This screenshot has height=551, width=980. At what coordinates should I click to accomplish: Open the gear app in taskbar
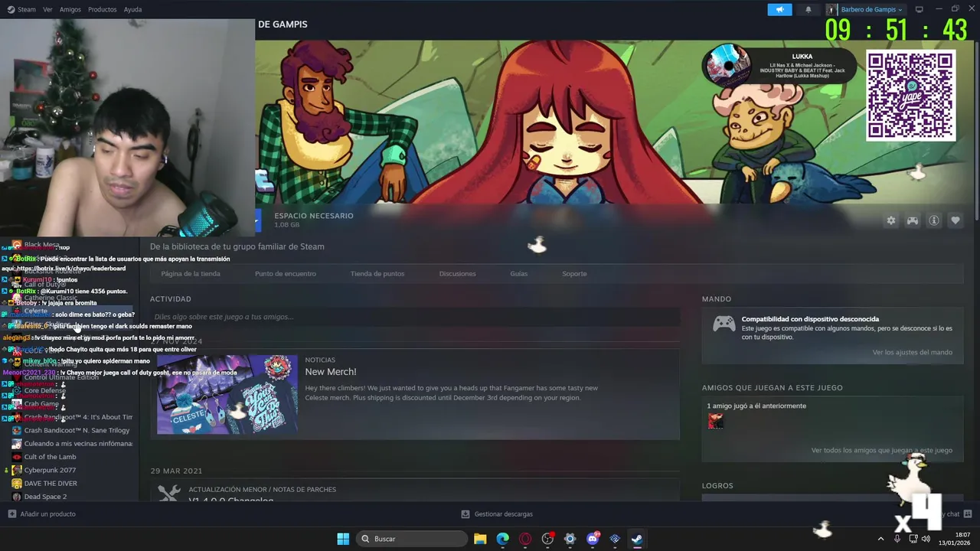pos(570,539)
